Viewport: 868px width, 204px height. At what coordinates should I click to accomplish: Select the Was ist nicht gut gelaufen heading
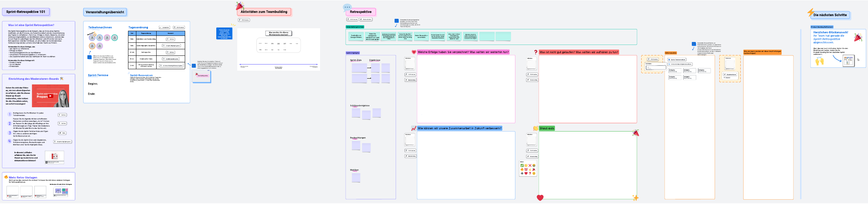click(579, 52)
